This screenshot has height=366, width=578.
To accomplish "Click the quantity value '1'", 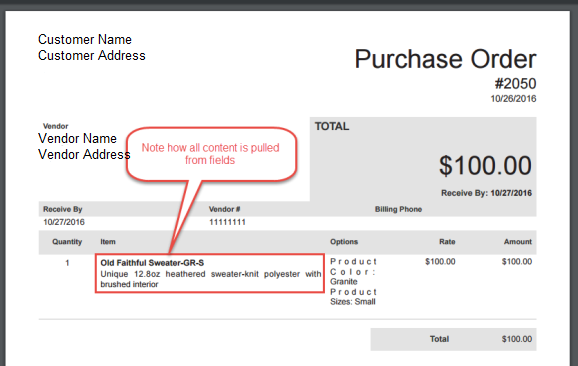I will [67, 263].
